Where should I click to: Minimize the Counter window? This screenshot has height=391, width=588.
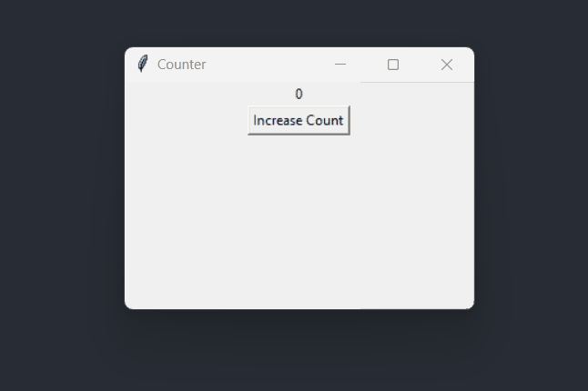tap(340, 65)
